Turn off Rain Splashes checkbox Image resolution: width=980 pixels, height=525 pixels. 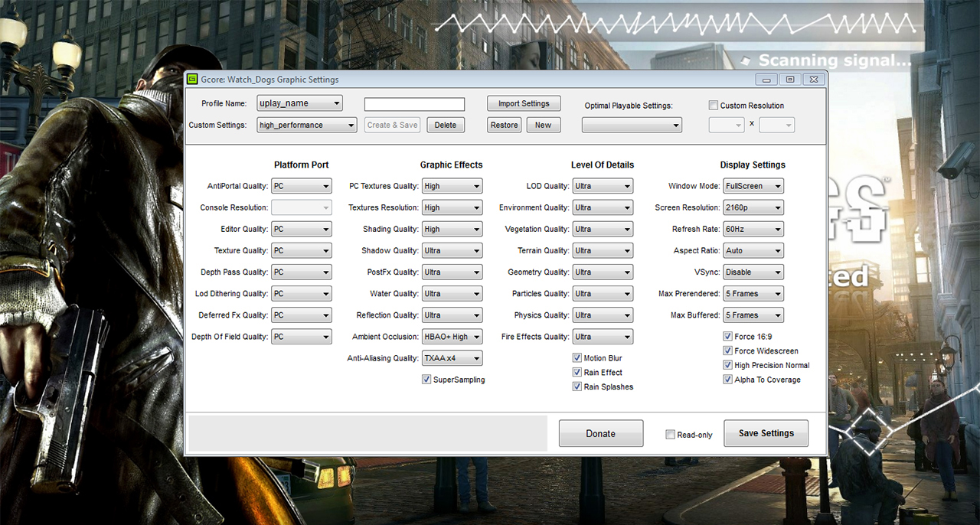pos(577,387)
